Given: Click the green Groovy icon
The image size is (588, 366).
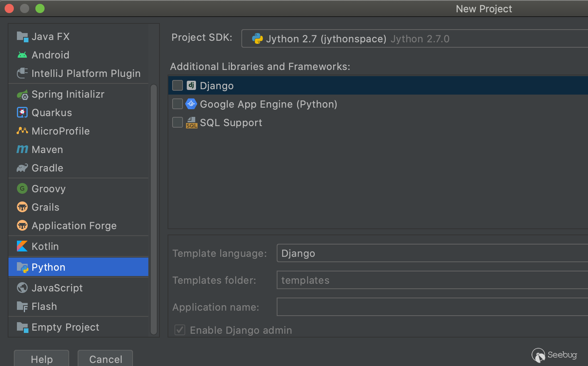Looking at the screenshot, I should [22, 189].
